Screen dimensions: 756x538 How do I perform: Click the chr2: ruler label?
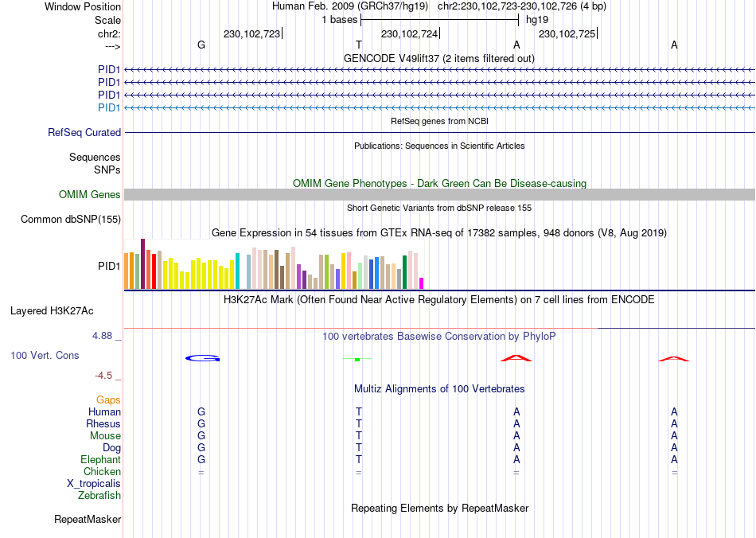[110, 33]
